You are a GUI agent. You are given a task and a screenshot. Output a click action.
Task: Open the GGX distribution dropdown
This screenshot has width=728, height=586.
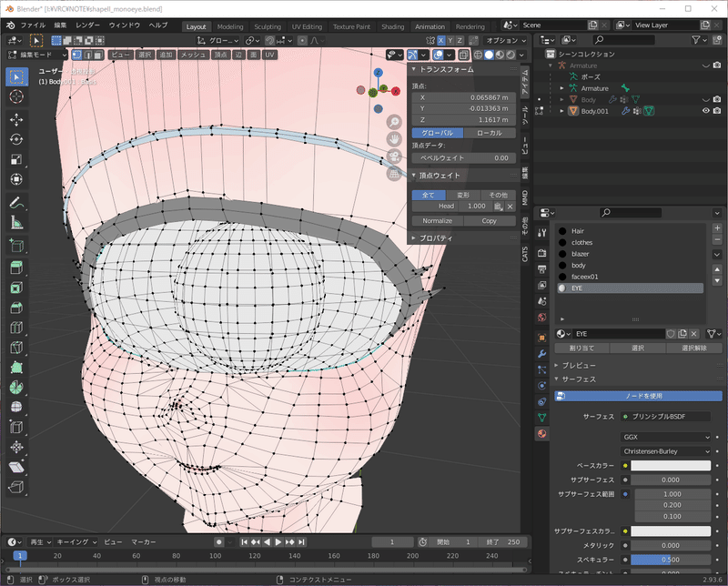[666, 437]
